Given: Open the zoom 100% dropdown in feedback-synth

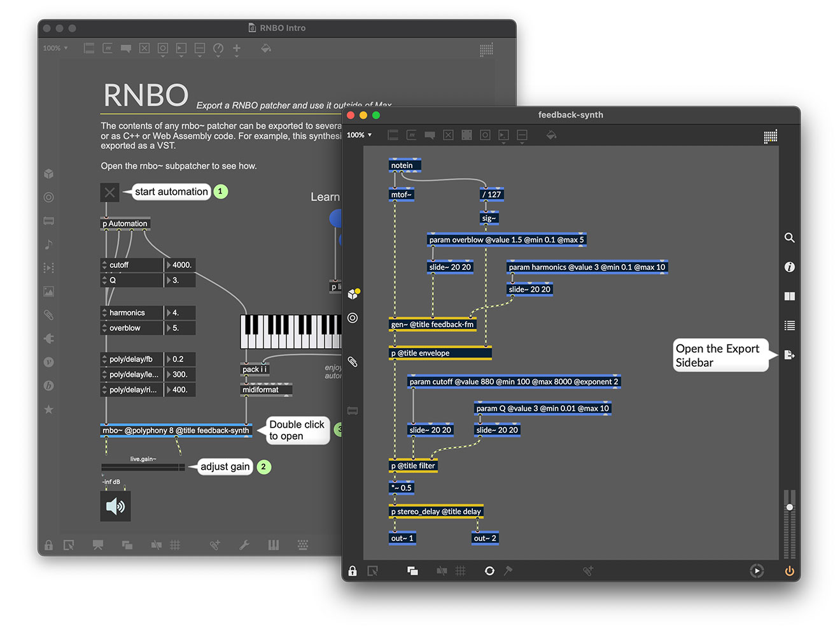Looking at the screenshot, I should (x=360, y=135).
